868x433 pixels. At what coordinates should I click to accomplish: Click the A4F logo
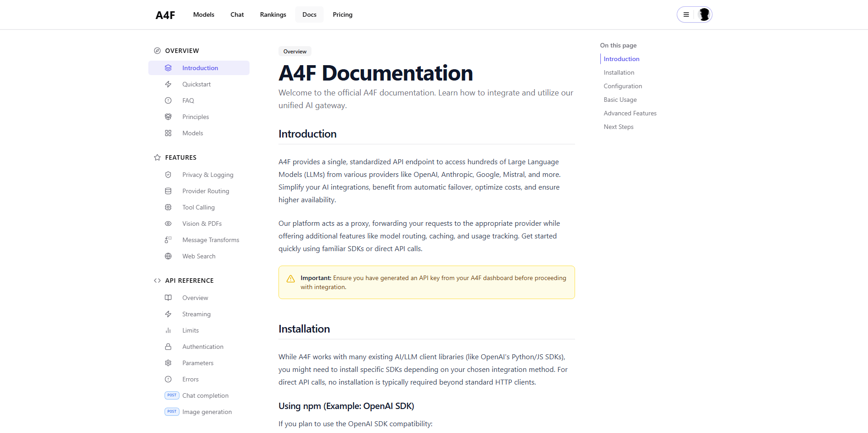(165, 15)
